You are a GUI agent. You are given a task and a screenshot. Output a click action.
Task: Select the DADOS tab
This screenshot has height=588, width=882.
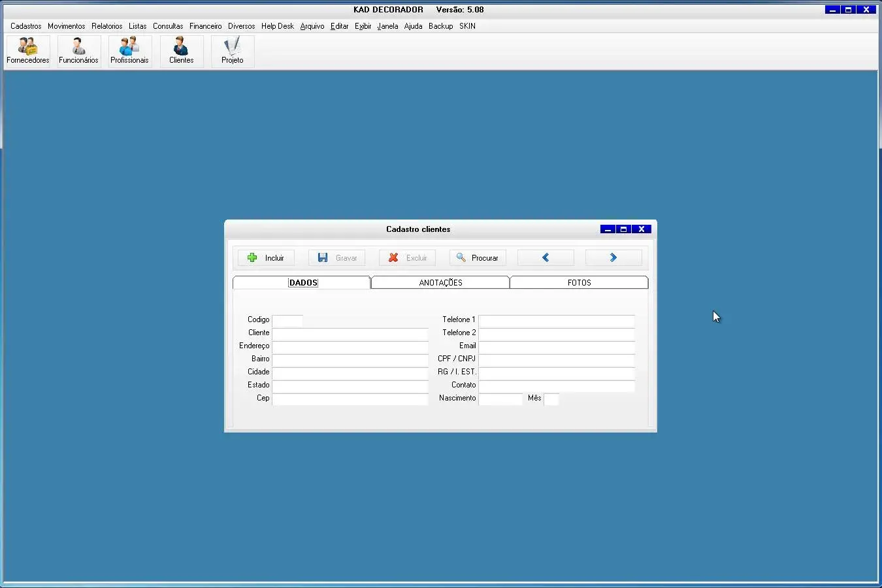tap(302, 283)
